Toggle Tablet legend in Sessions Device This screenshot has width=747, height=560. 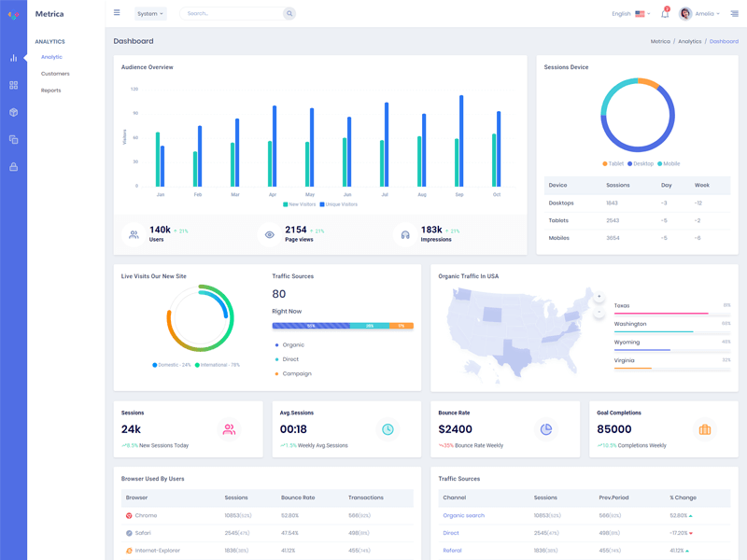613,164
